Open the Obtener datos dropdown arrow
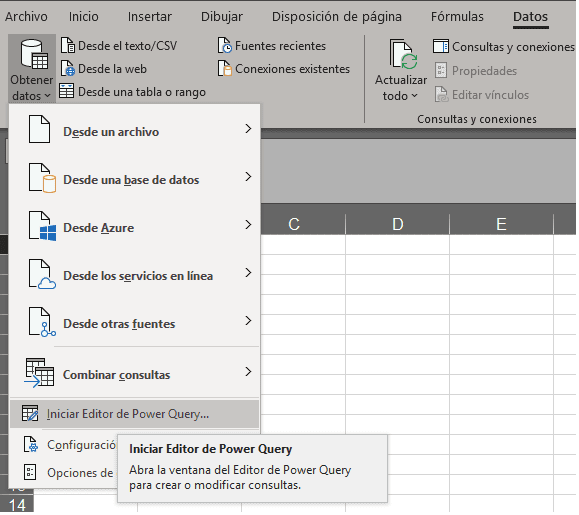 click(x=48, y=96)
